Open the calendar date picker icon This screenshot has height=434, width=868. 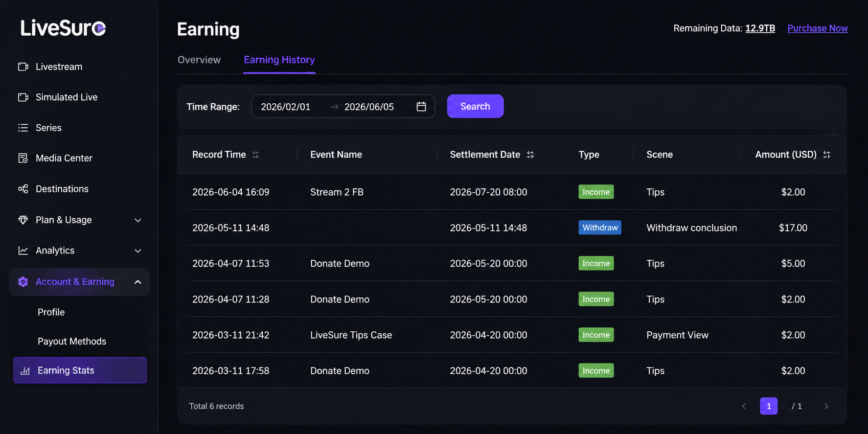pos(421,107)
